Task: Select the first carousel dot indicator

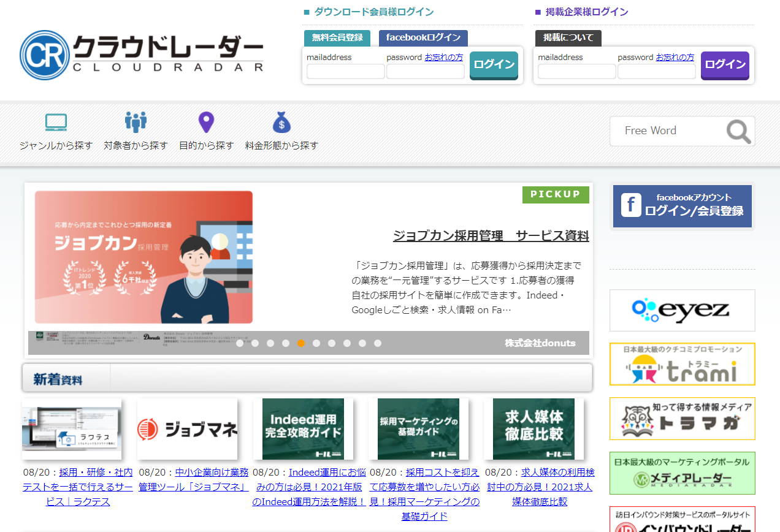Action: pyautogui.click(x=240, y=343)
